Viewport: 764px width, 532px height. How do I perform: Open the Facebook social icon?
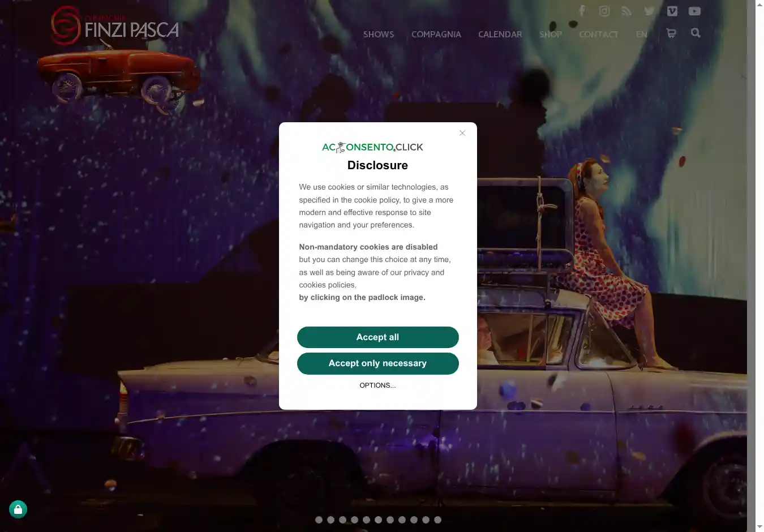[x=582, y=11]
